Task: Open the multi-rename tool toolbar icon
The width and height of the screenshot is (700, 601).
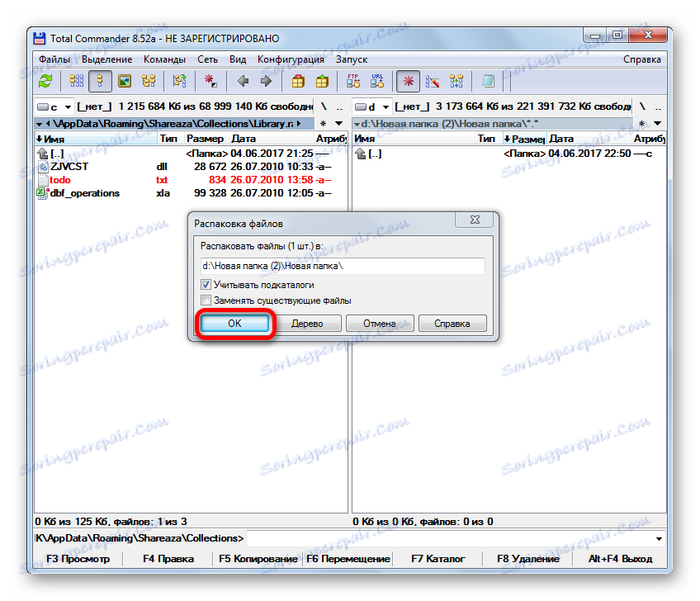Action: pos(433,81)
